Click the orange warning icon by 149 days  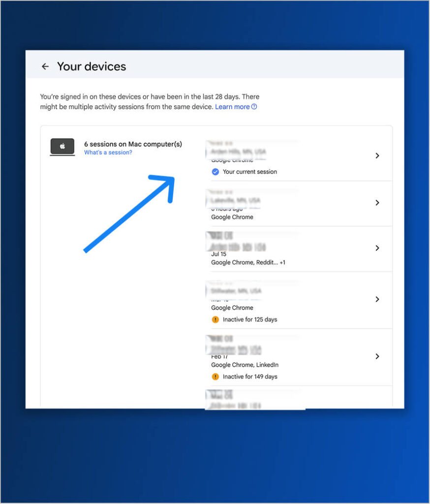(x=215, y=377)
